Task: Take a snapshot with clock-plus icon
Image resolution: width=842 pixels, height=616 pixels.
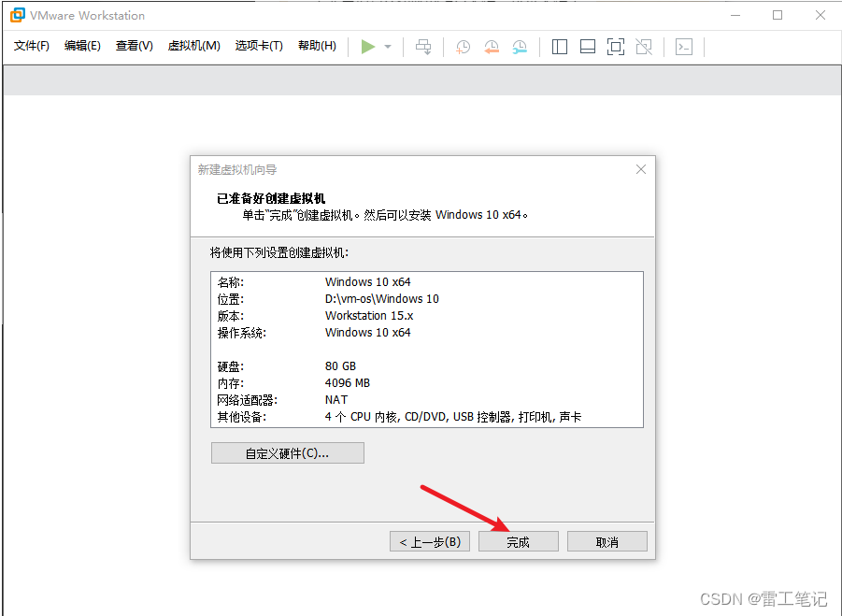Action: click(x=463, y=47)
